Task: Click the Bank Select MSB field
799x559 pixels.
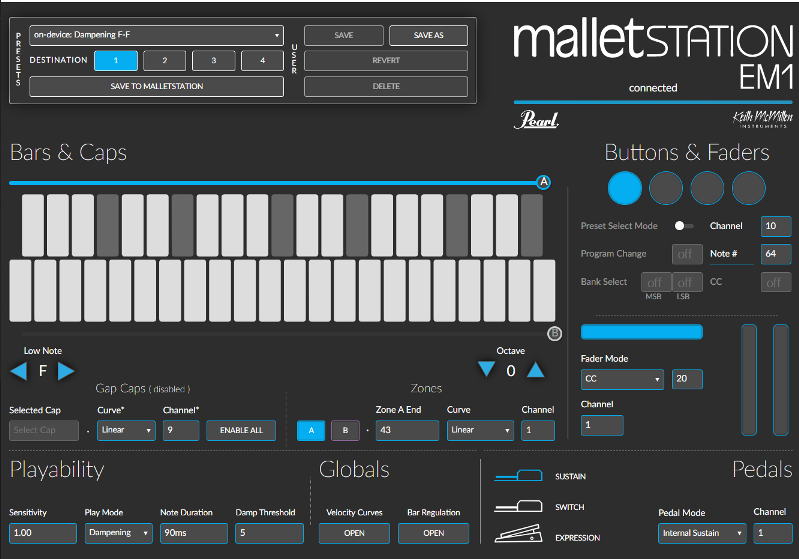Action: (x=655, y=282)
